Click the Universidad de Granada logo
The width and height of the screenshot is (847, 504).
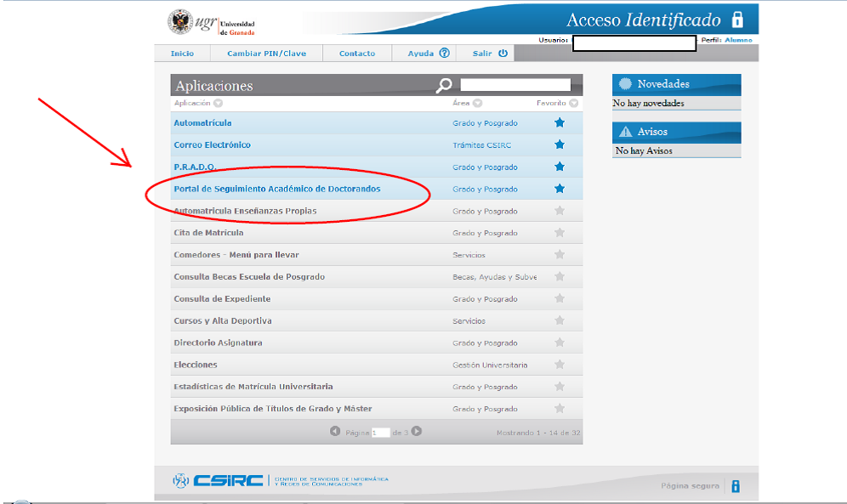point(211,24)
